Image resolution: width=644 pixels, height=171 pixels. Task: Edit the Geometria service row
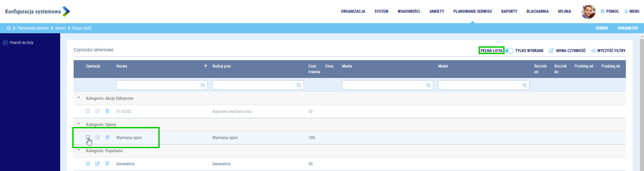97,164
